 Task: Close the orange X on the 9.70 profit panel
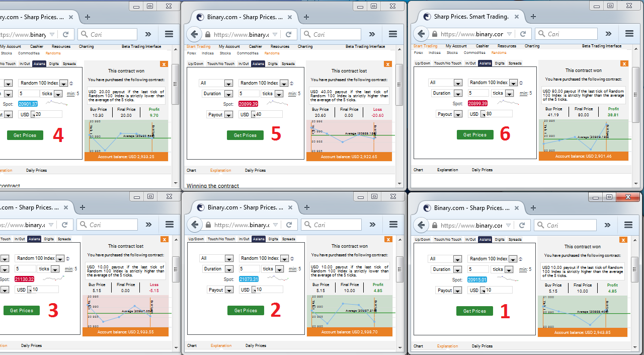coord(164,64)
